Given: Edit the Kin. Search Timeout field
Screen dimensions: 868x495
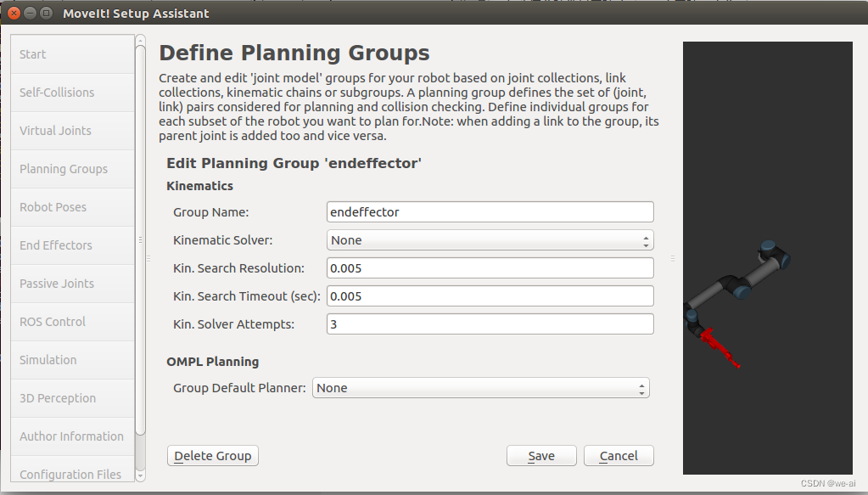Looking at the screenshot, I should pos(490,296).
